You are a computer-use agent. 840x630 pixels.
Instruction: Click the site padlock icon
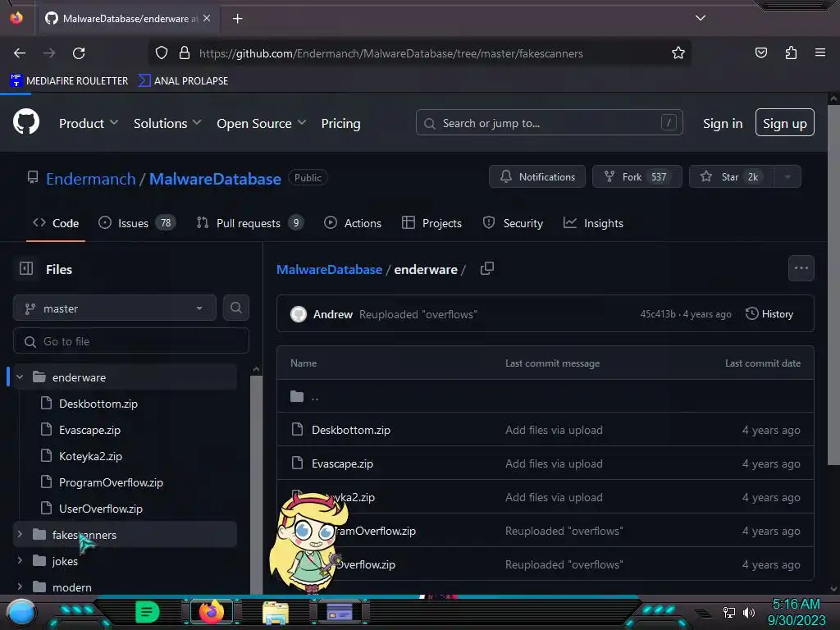185,53
